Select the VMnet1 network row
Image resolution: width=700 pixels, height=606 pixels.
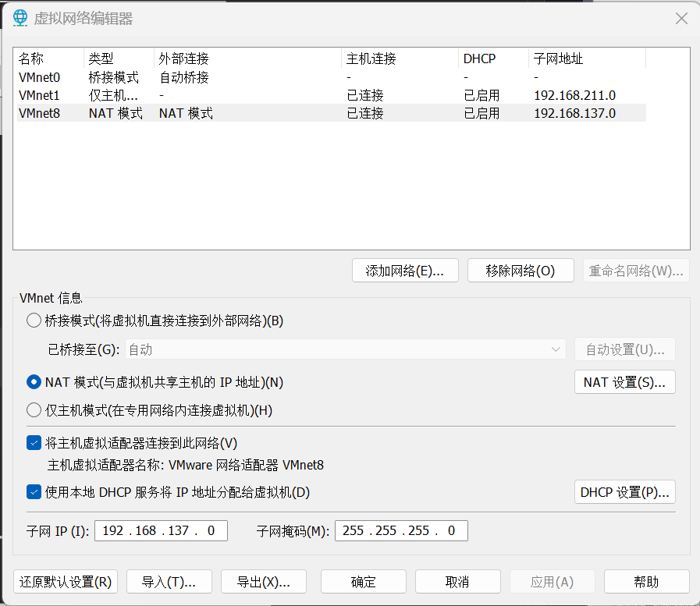(x=331, y=95)
